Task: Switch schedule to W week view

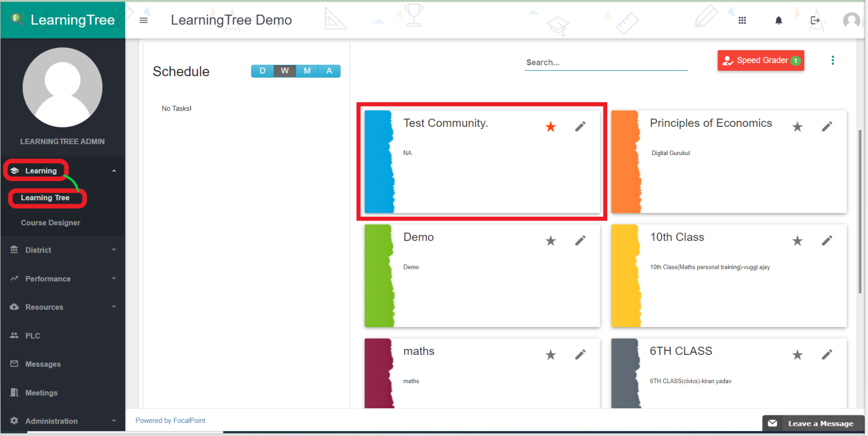Action: click(285, 71)
